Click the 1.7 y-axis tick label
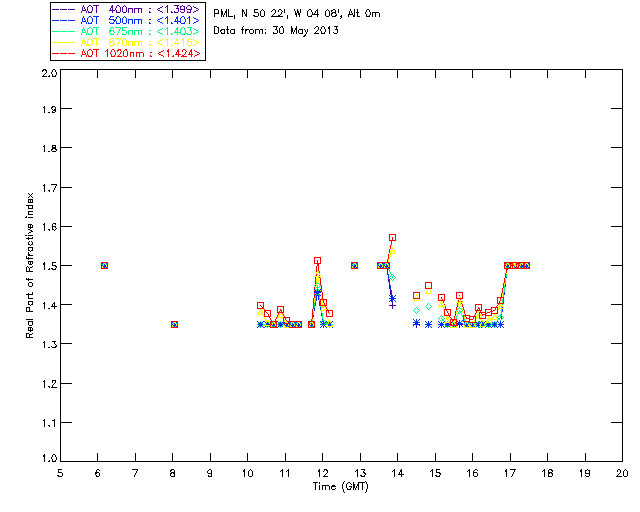Viewport: 640px width, 512px height. pos(49,187)
